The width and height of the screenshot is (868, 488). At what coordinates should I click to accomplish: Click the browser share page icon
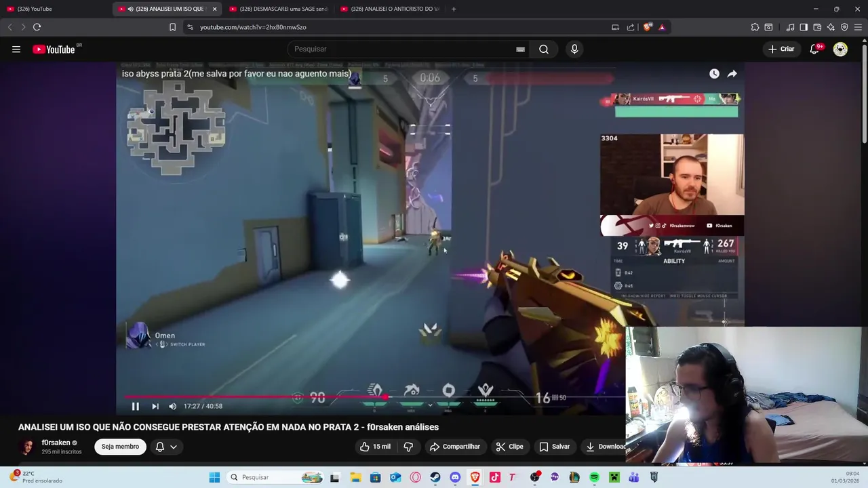631,27
